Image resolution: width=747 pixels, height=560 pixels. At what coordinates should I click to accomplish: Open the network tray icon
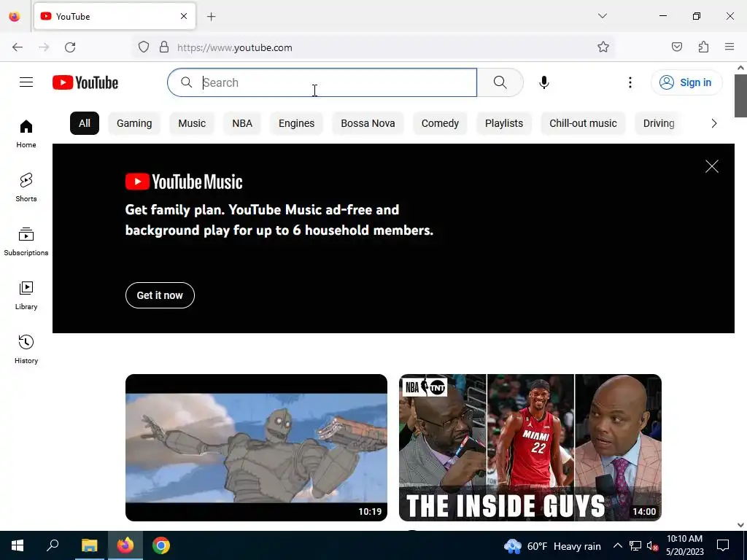635,545
